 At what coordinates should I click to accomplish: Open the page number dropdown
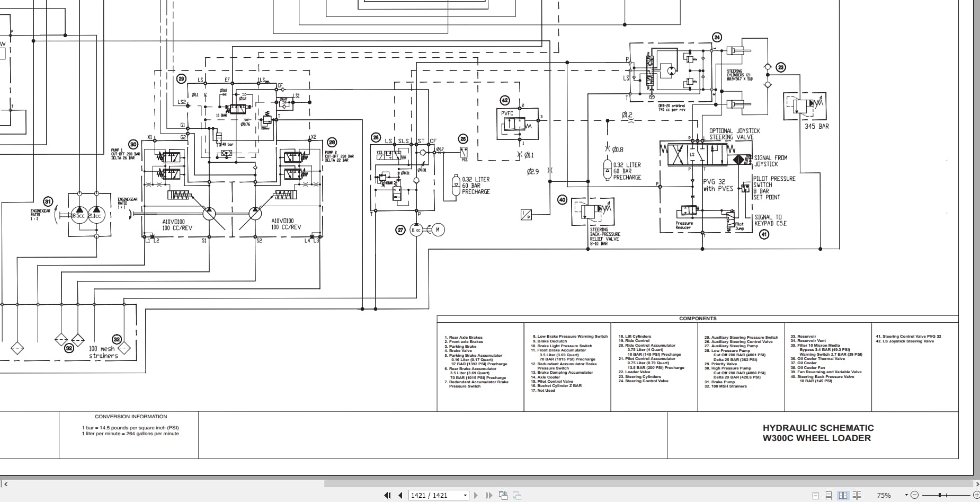(465, 495)
